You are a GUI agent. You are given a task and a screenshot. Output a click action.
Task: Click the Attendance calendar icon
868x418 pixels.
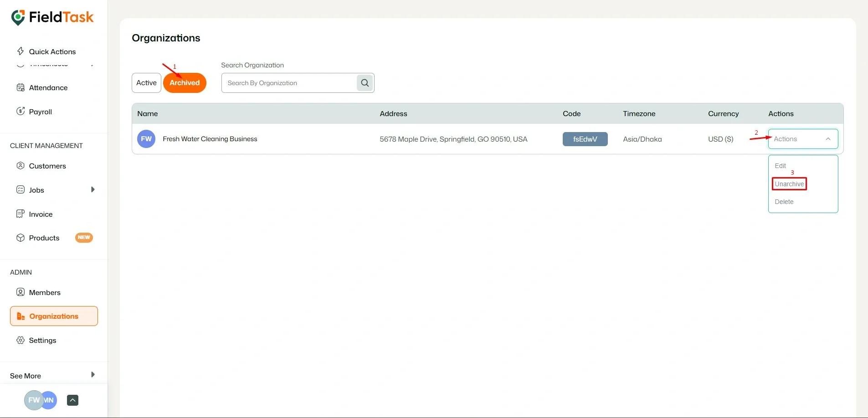21,87
